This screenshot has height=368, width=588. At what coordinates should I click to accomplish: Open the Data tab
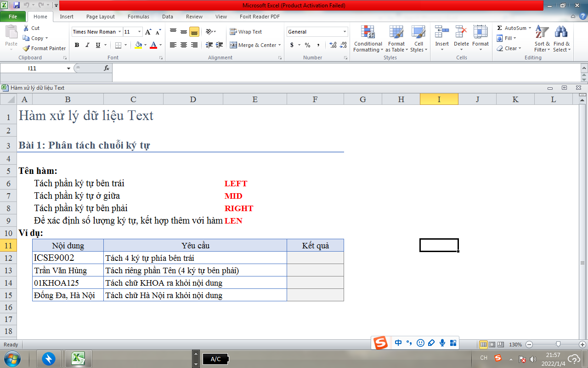pos(168,17)
